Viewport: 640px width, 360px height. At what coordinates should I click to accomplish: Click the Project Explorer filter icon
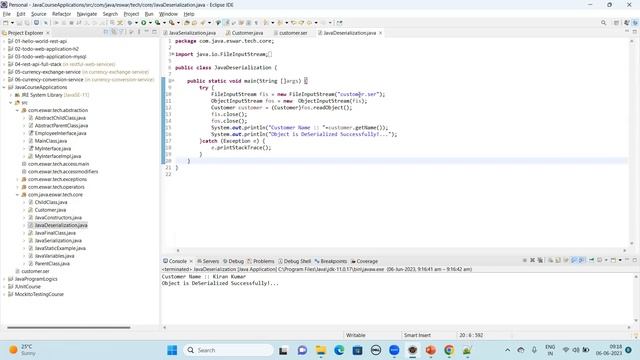click(x=122, y=32)
